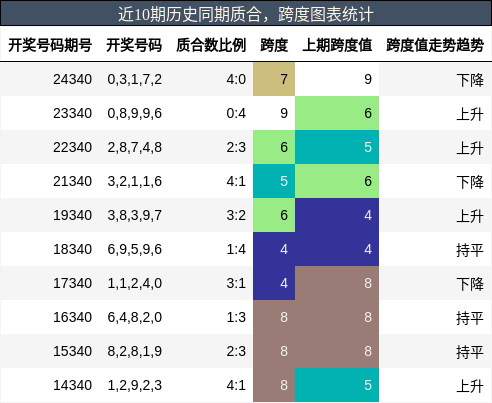Select issue number 16340
The image size is (492, 403).
pos(73,317)
